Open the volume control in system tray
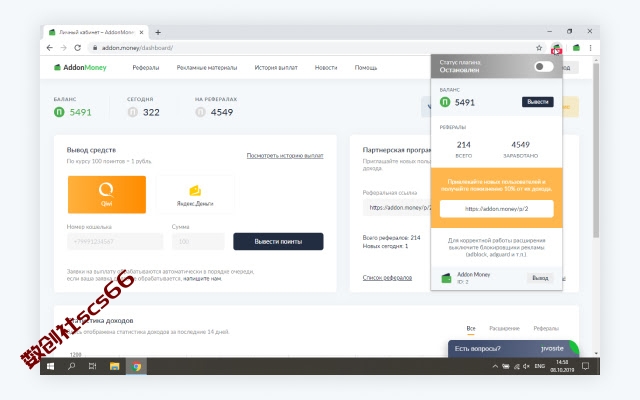Screen dimensions: 640x400 (526, 366)
